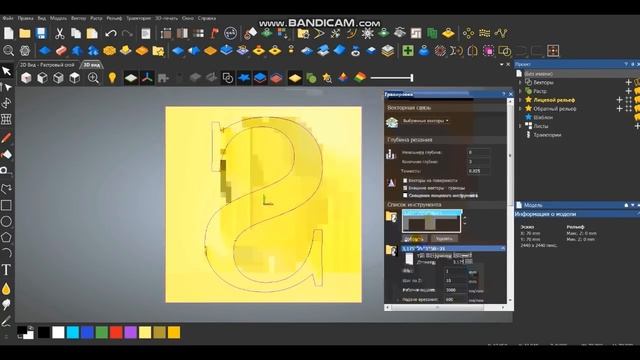Open the 'Справка' menu
640x360 pixels.
pyautogui.click(x=207, y=18)
